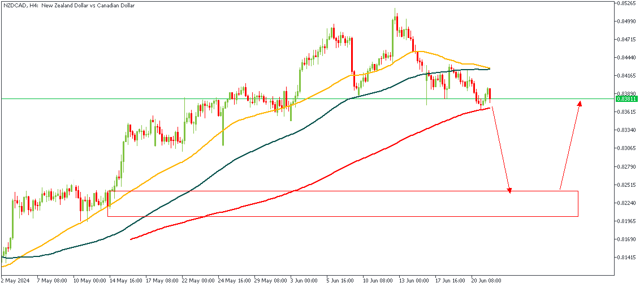Click the 0.85265 price axis label
This screenshot has height=287, width=644.
[628, 3]
